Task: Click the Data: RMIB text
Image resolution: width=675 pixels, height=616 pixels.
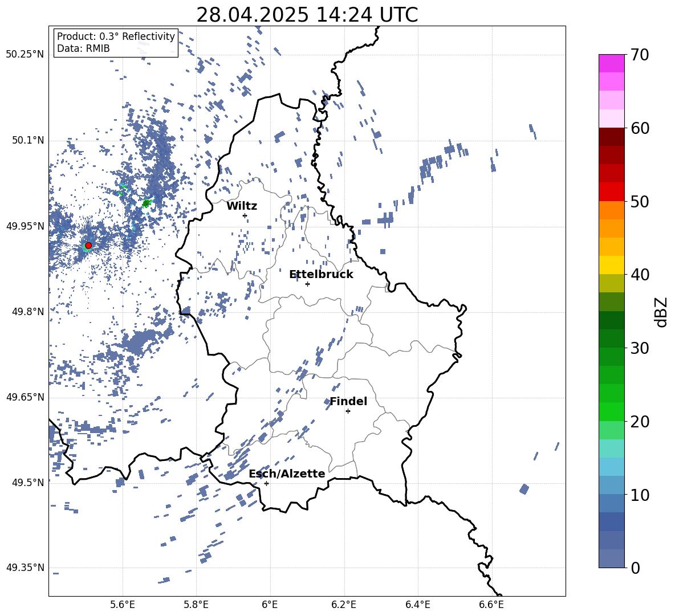Action: (x=83, y=48)
